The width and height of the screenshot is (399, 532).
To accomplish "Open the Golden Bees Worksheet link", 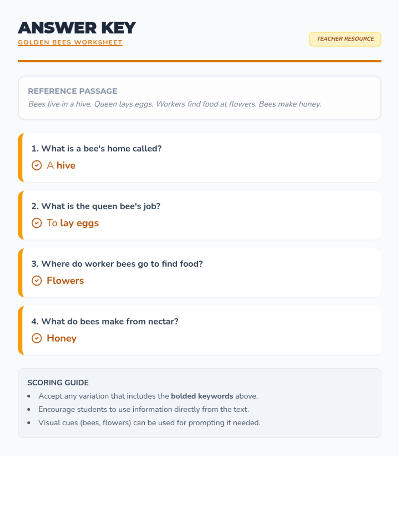I will 70,43.
